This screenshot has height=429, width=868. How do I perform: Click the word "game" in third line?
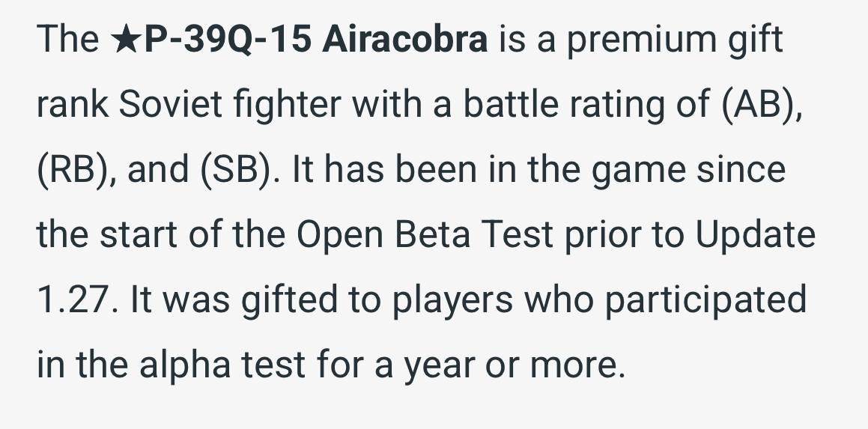[x=637, y=170]
